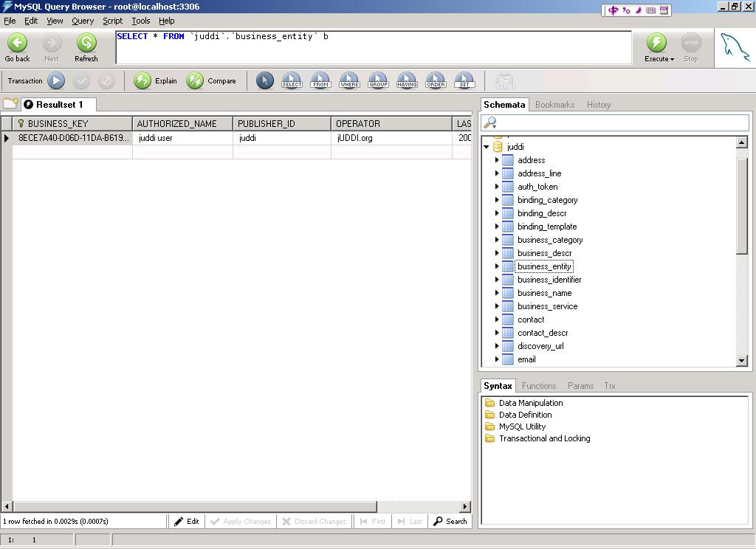Start a transaction with the play icon
Screen dimensions: 756x549
(56, 80)
